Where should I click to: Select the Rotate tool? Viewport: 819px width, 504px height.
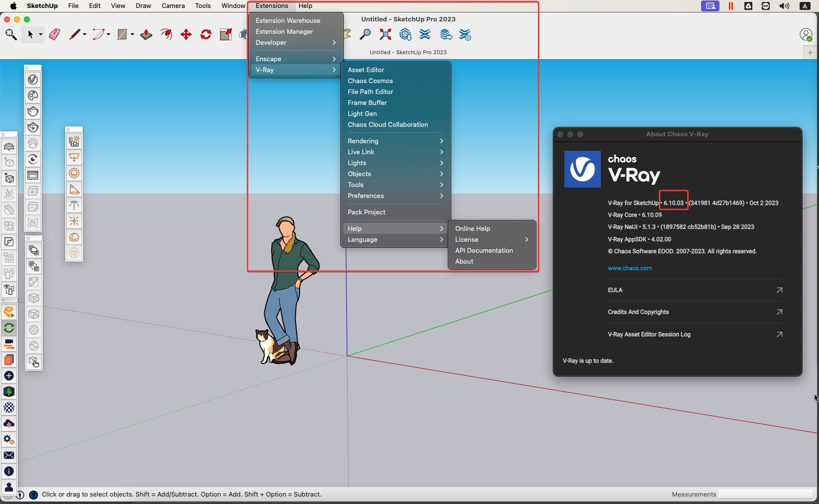coord(206,34)
